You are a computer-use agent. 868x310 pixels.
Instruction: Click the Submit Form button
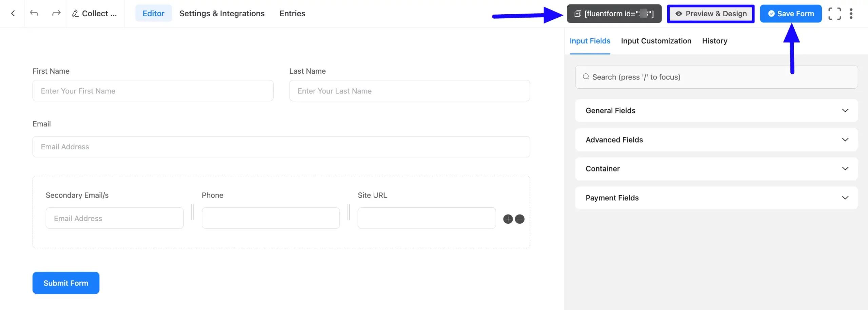pyautogui.click(x=66, y=283)
